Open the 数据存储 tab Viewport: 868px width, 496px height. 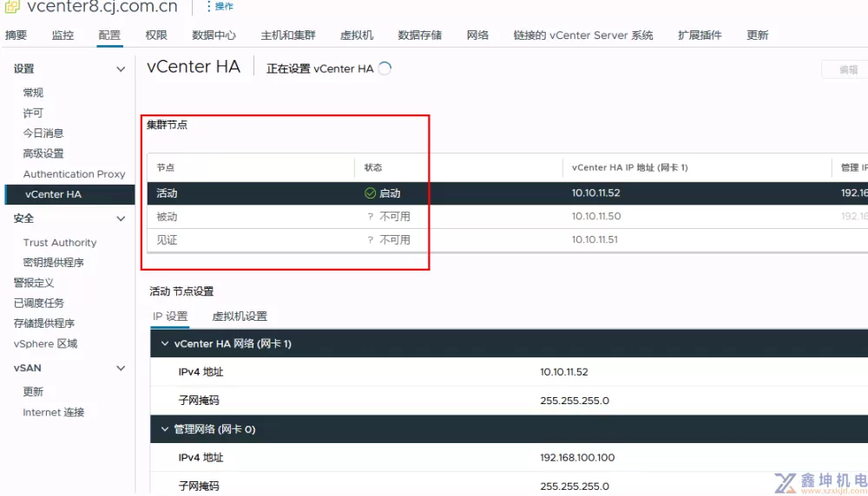[x=419, y=36]
